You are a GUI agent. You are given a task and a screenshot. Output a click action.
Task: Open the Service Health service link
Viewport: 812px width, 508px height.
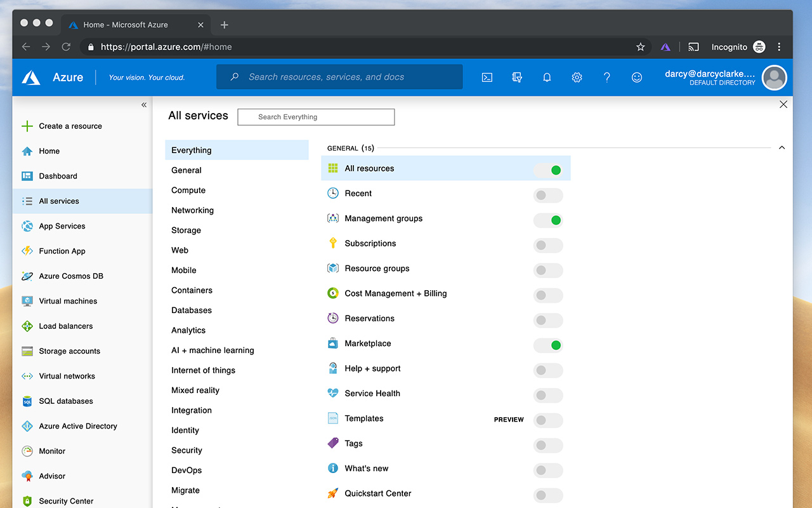(x=372, y=394)
